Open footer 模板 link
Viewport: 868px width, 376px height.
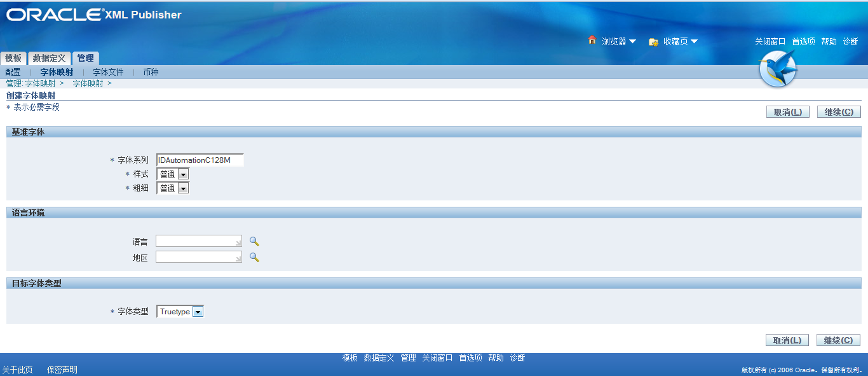350,358
